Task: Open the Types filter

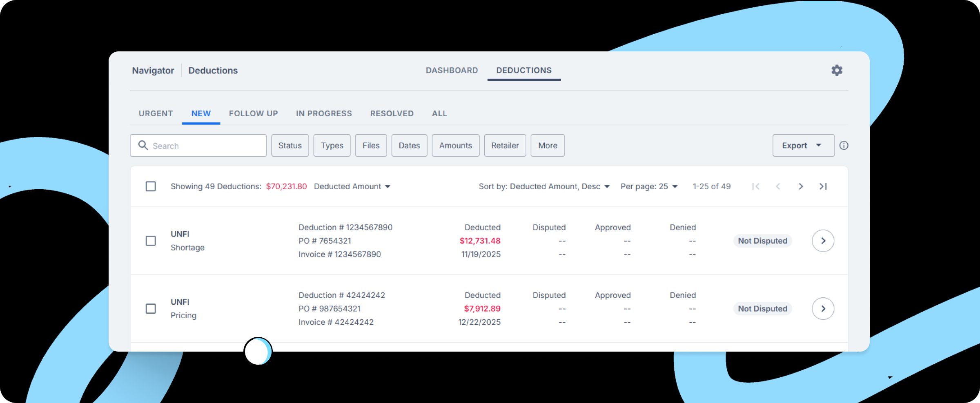Action: tap(332, 146)
